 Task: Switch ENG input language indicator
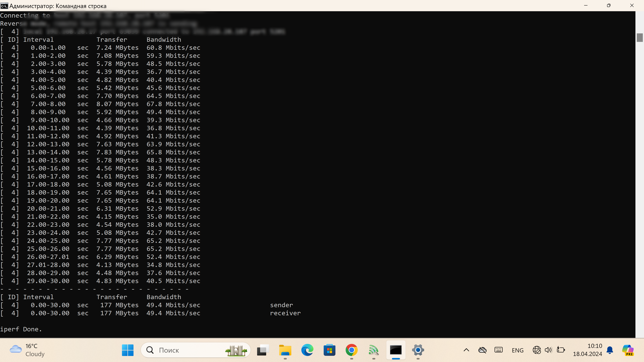pos(518,350)
